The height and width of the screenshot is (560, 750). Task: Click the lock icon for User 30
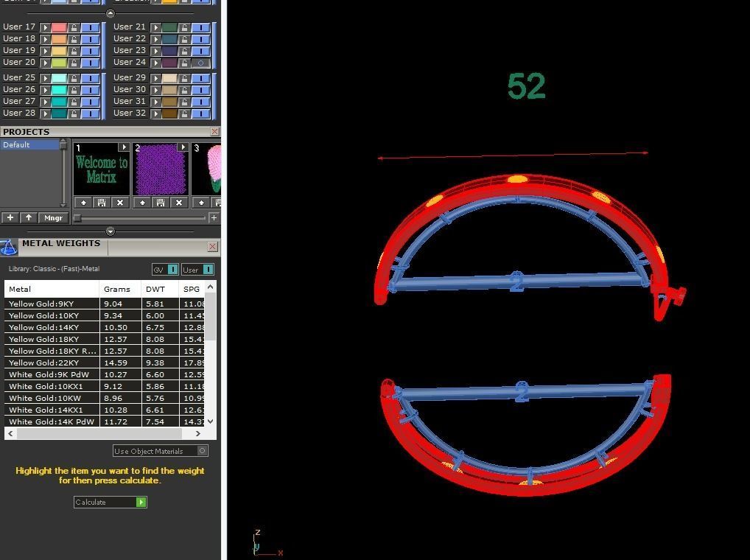point(185,90)
